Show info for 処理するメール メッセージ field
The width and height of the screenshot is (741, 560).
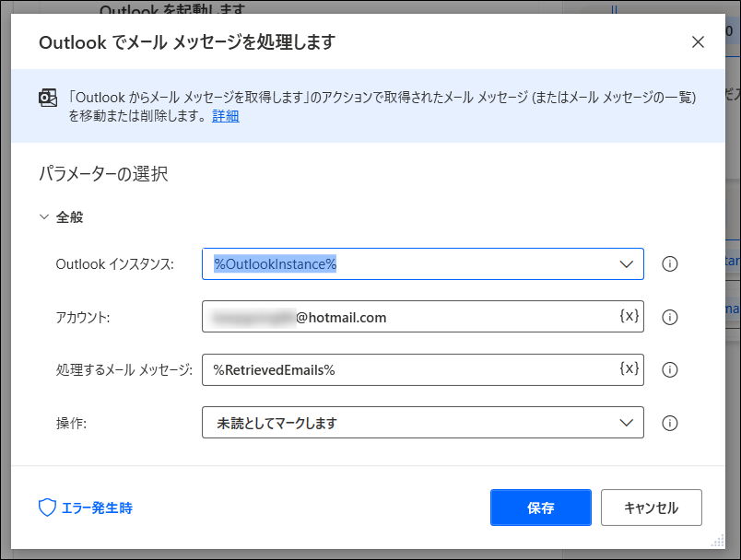click(669, 369)
